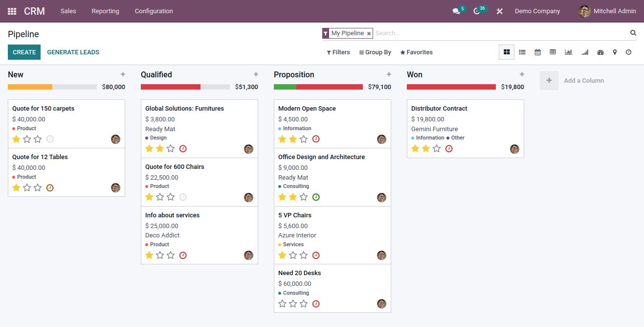The width and height of the screenshot is (644, 327).
Task: Toggle third star on Modern Open Space card
Action: pos(304,139)
